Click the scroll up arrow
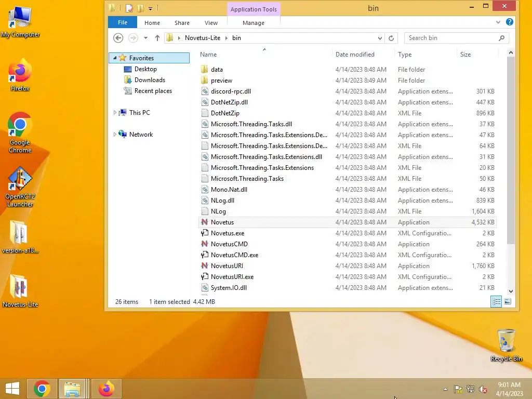The height and width of the screenshot is (399, 532). [511, 52]
